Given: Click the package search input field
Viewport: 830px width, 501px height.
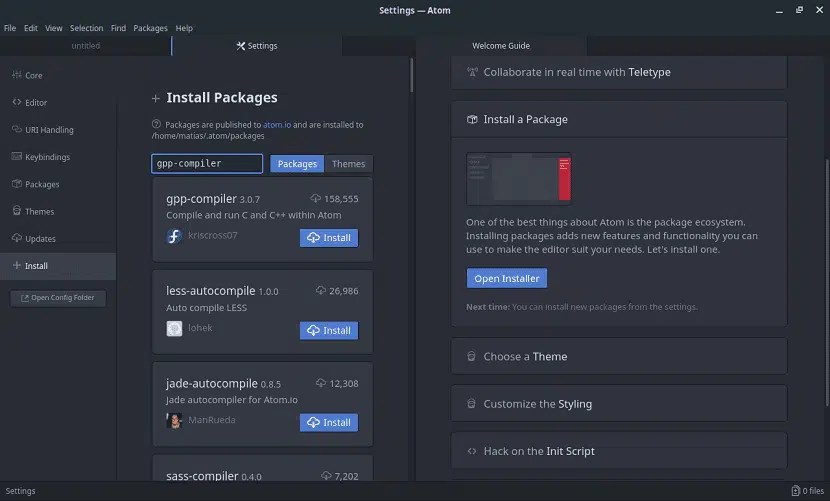Looking at the screenshot, I should point(207,164).
